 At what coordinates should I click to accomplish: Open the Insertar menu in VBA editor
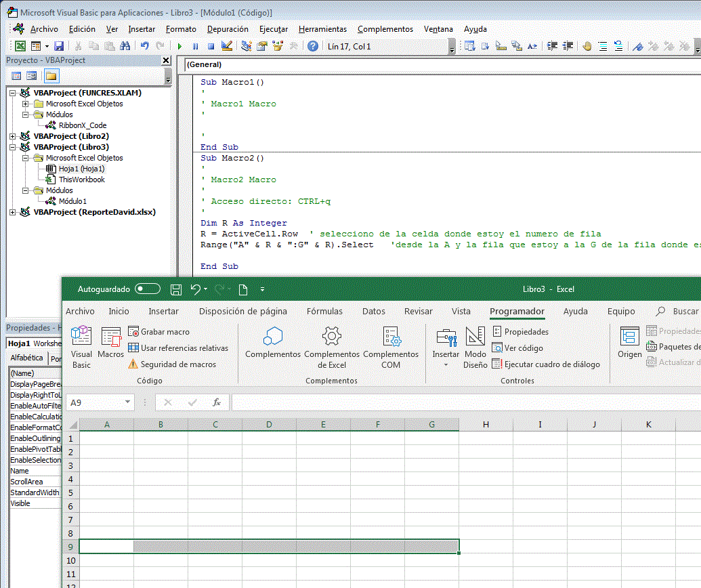(x=142, y=29)
